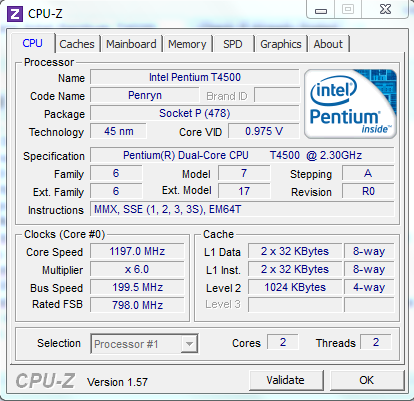The width and height of the screenshot is (414, 401).
Task: Click the CPU-Z logo text at bottom
Action: 45,381
